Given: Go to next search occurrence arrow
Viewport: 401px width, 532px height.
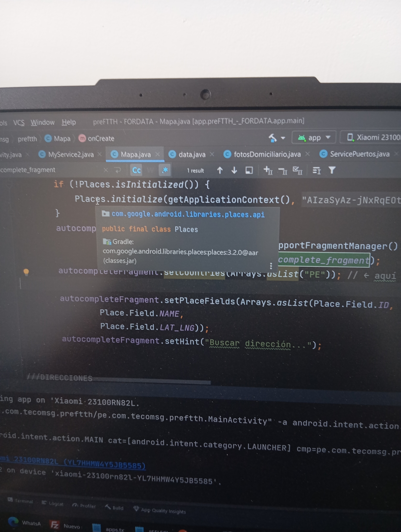Looking at the screenshot, I should [234, 171].
